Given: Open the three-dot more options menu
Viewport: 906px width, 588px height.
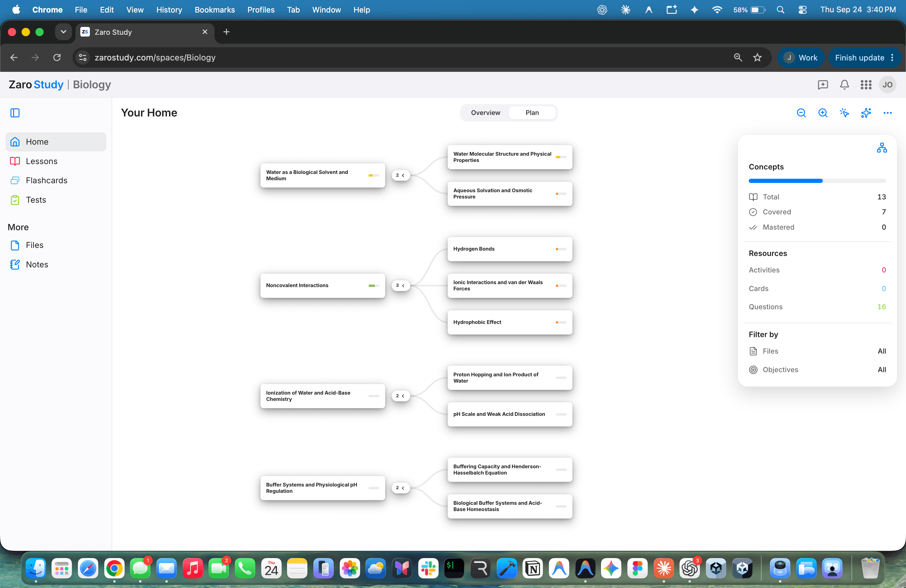Looking at the screenshot, I should (x=887, y=113).
